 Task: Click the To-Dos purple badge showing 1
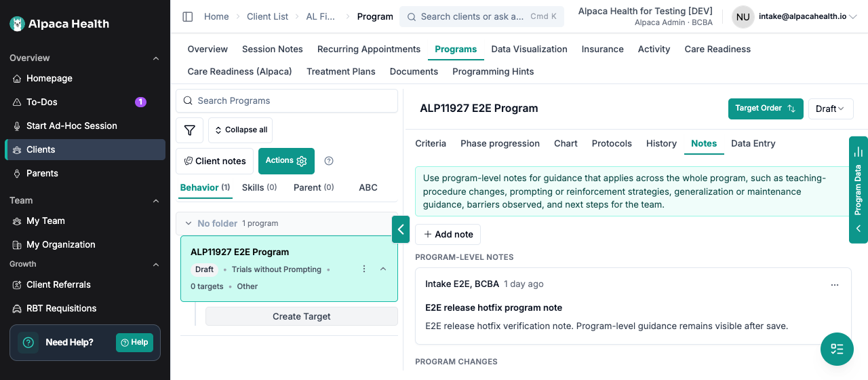pos(140,102)
